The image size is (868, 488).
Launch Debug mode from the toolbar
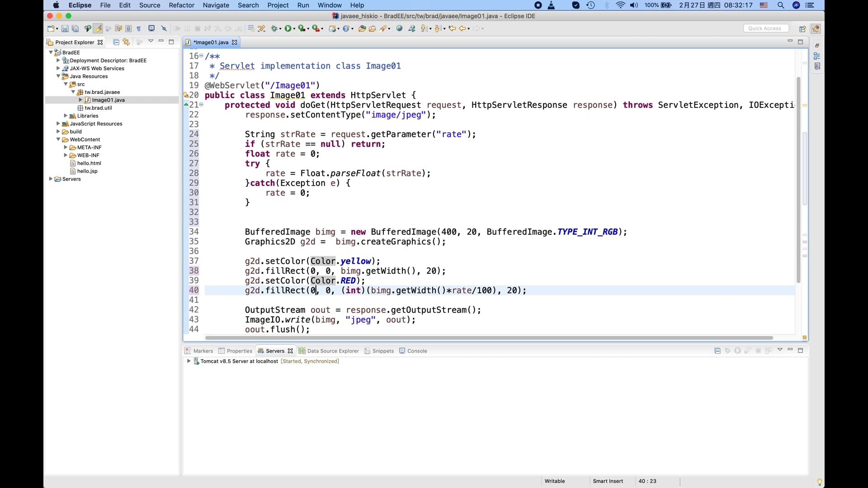coord(275,28)
